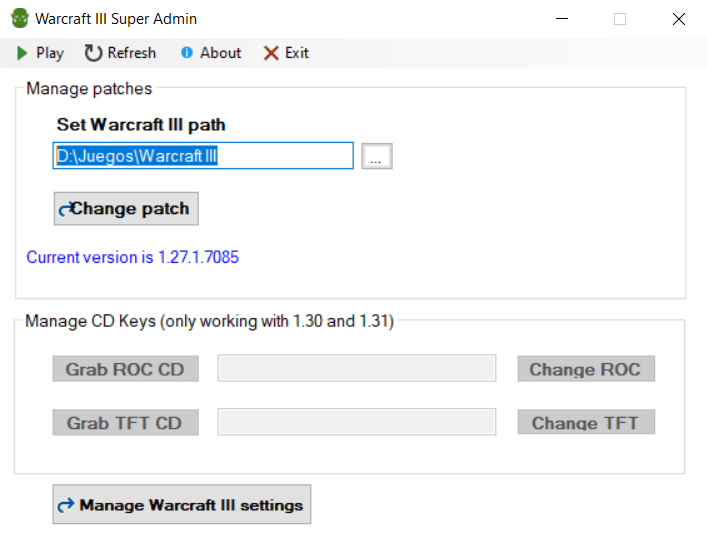This screenshot has height=553, width=707.
Task: Click the Grab ROC CD button
Action: (x=125, y=369)
